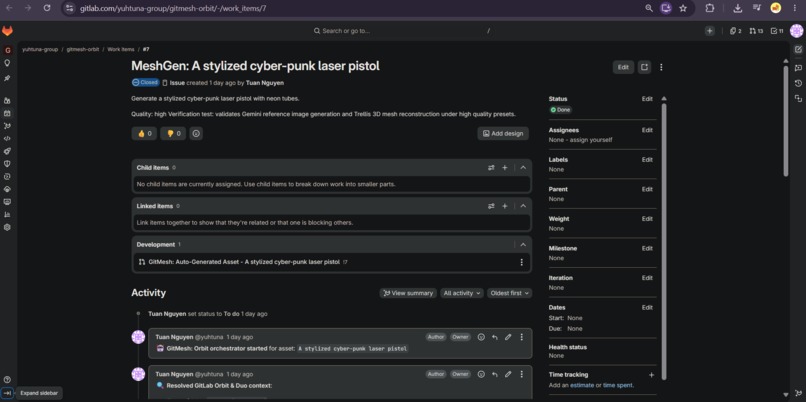The image size is (806, 402).
Task: Toggle Linked items display options
Action: [x=491, y=206]
